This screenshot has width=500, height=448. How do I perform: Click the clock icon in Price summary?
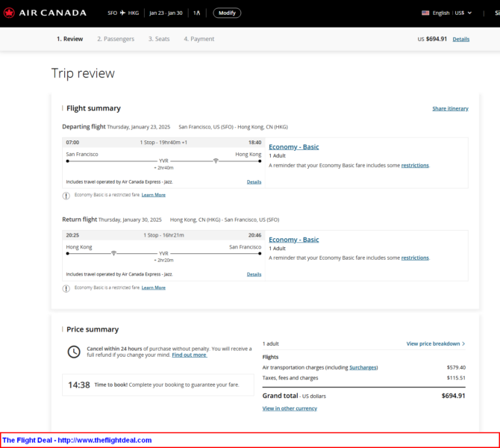[74, 352]
